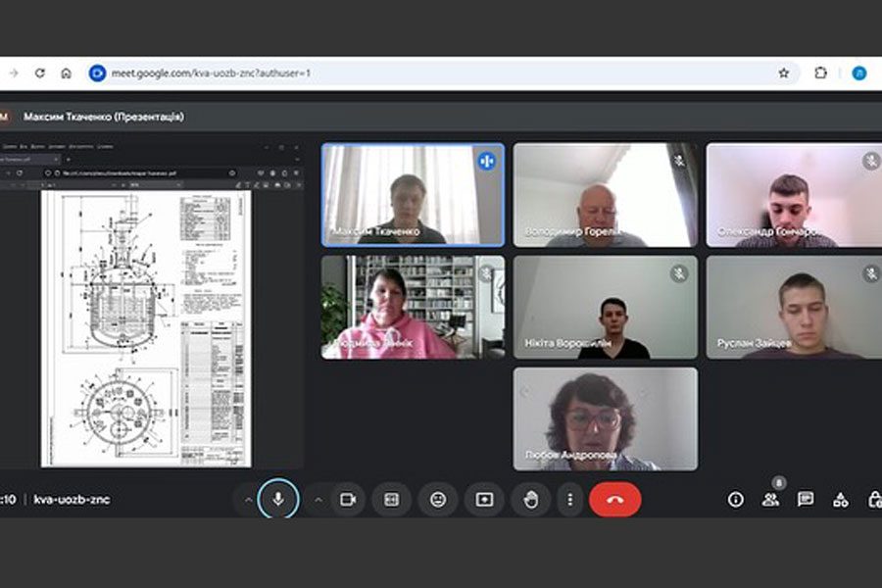
Task: Click the meeting code kva-uozb-znc
Action: 72,499
